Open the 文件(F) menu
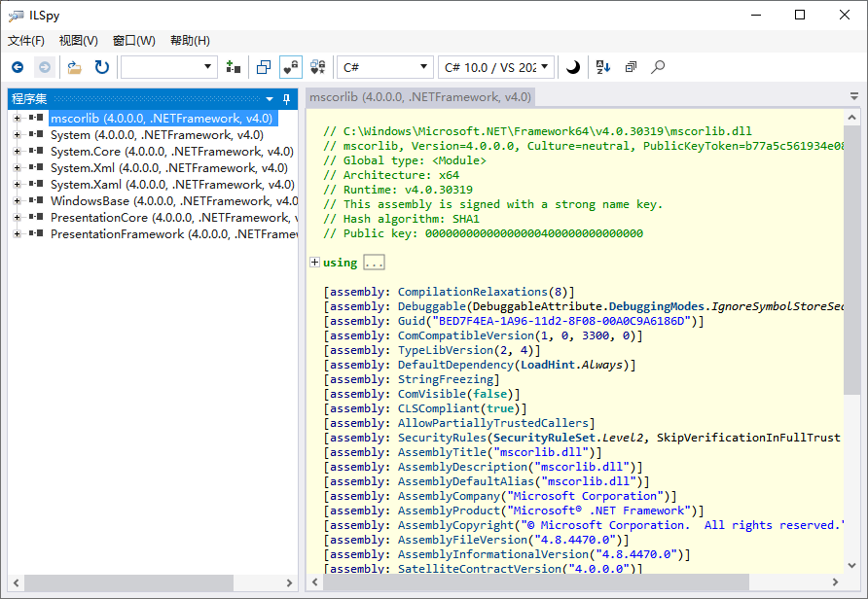868x599 pixels. click(x=26, y=41)
